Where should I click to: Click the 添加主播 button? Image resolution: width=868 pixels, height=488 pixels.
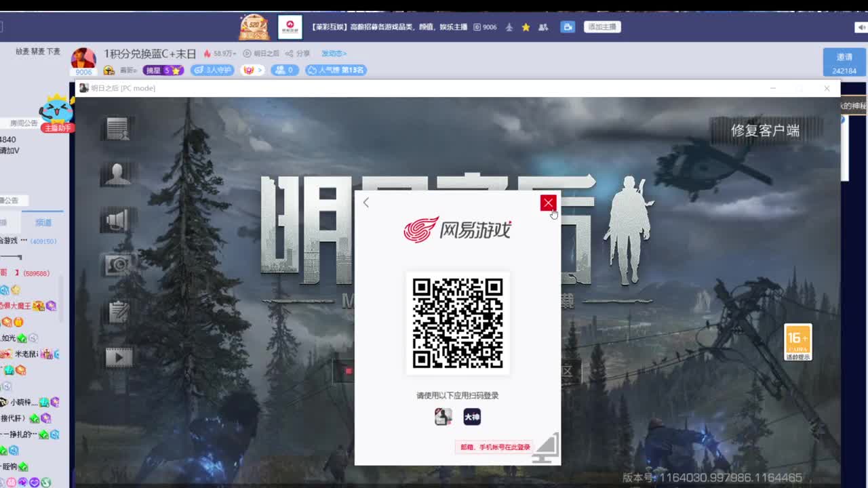602,27
